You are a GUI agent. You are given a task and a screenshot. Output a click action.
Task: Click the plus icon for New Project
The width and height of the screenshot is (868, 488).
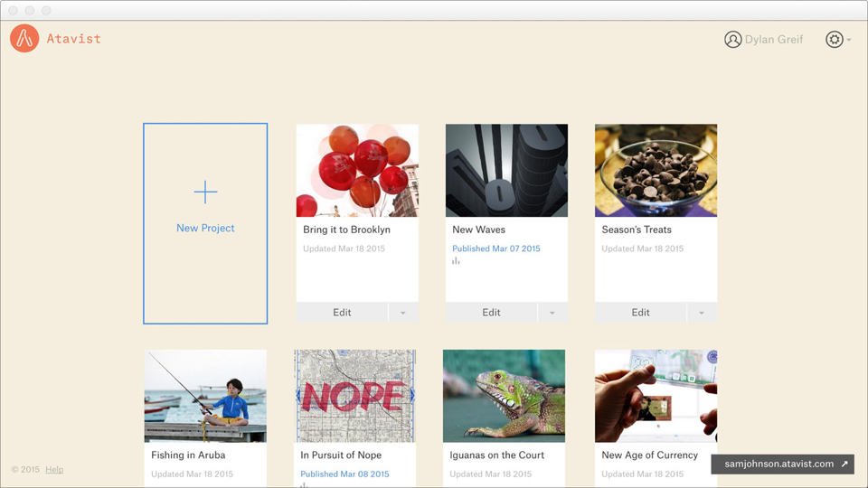pyautogui.click(x=205, y=192)
